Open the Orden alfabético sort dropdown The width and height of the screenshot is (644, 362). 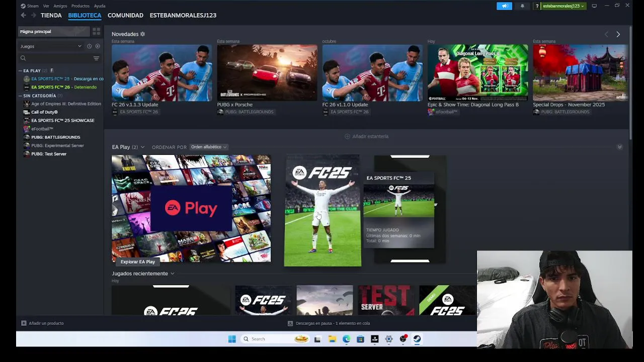coord(209,147)
